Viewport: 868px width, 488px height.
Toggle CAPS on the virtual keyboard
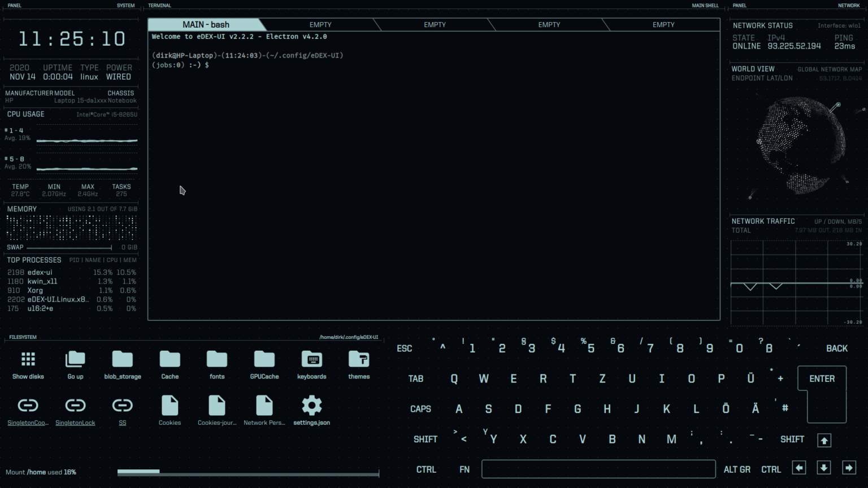pos(420,408)
